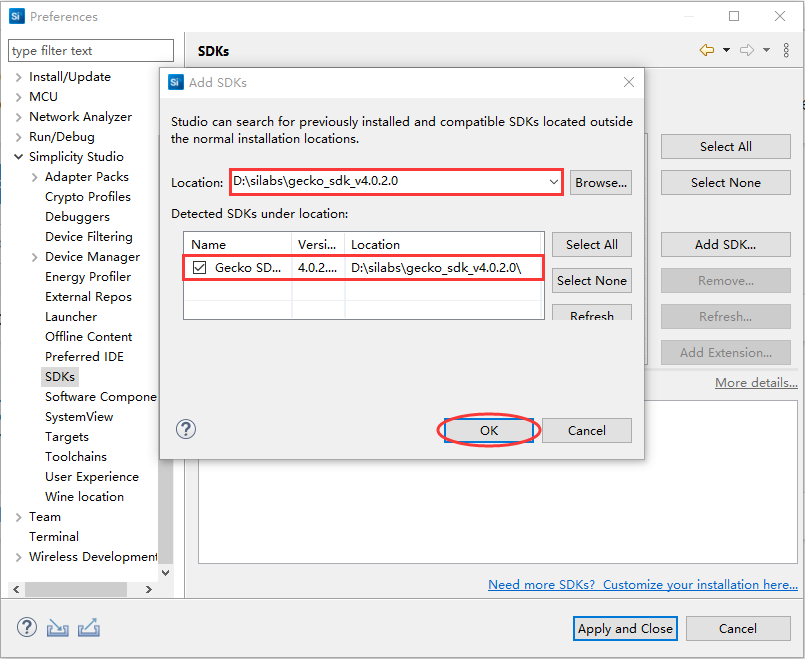Select Debuggers in the tree

pyautogui.click(x=78, y=217)
